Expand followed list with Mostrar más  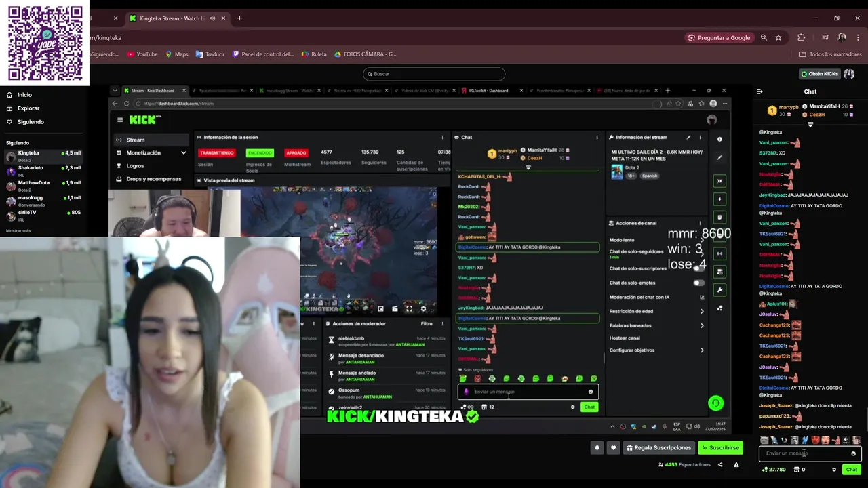tap(18, 231)
